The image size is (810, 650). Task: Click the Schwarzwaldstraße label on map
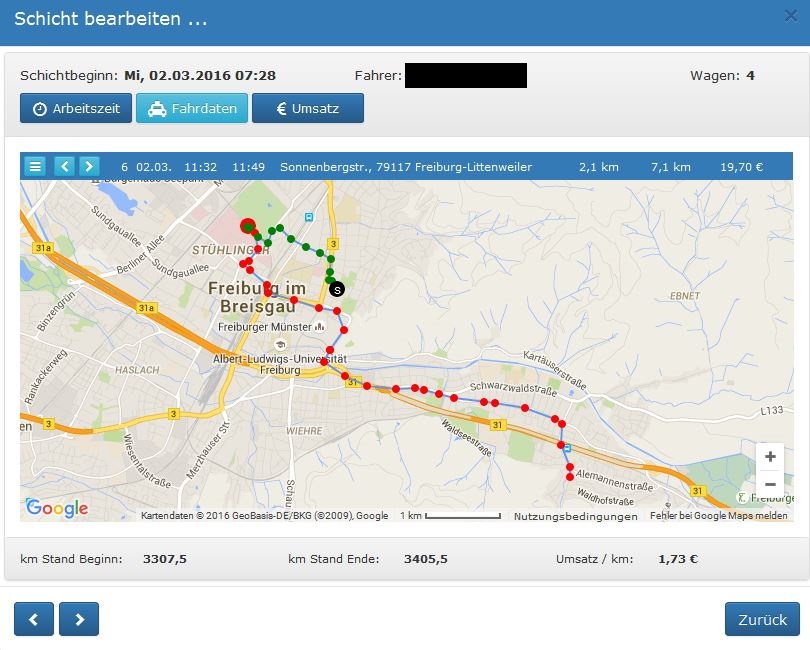click(x=513, y=389)
